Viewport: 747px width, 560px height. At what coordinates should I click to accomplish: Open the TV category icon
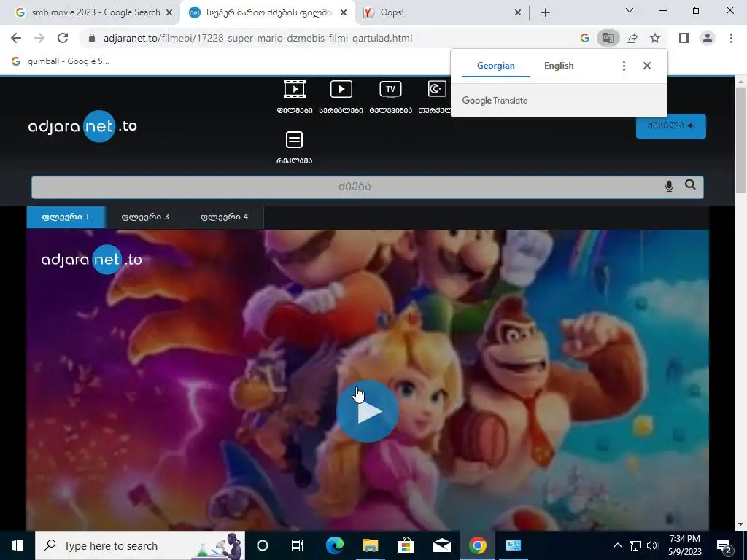(x=390, y=89)
